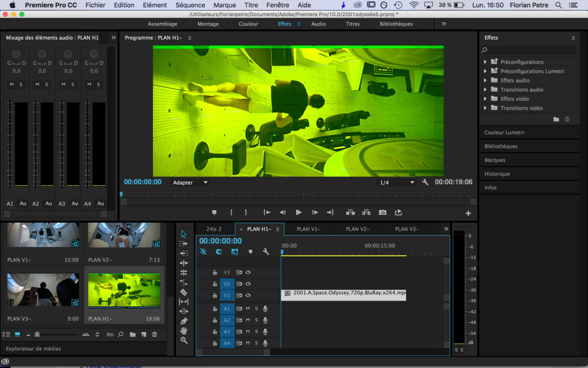Switch to the PLAN V1– timeline tab
The width and height of the screenshot is (588, 368).
[308, 229]
